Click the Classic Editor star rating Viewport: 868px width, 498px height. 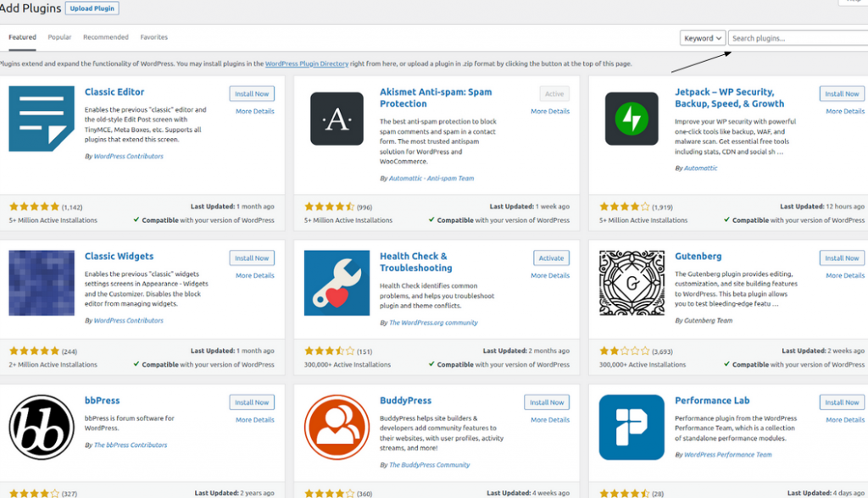click(34, 207)
